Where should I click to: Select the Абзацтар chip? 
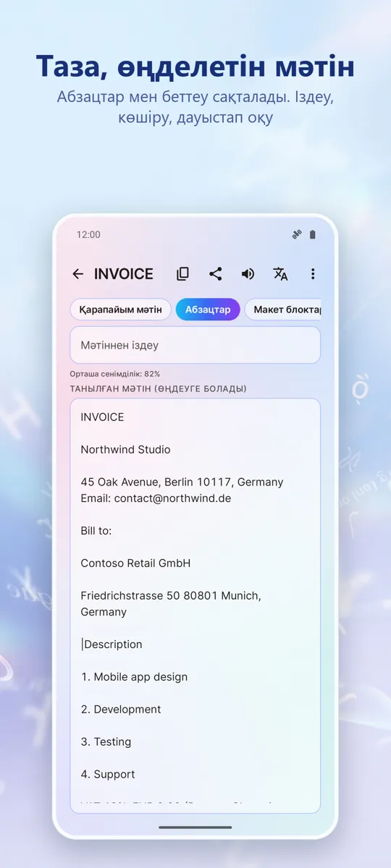click(x=208, y=310)
